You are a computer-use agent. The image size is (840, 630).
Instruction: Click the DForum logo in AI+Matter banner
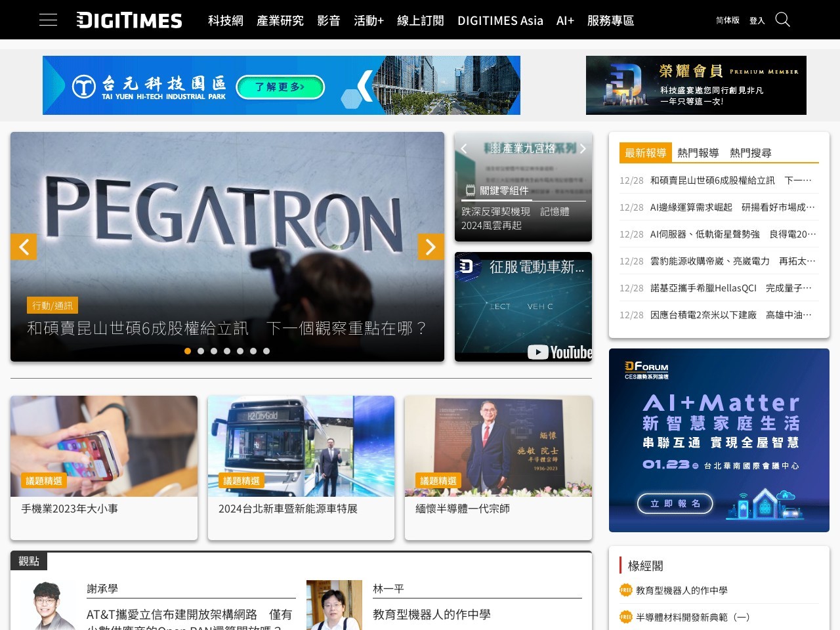(647, 369)
